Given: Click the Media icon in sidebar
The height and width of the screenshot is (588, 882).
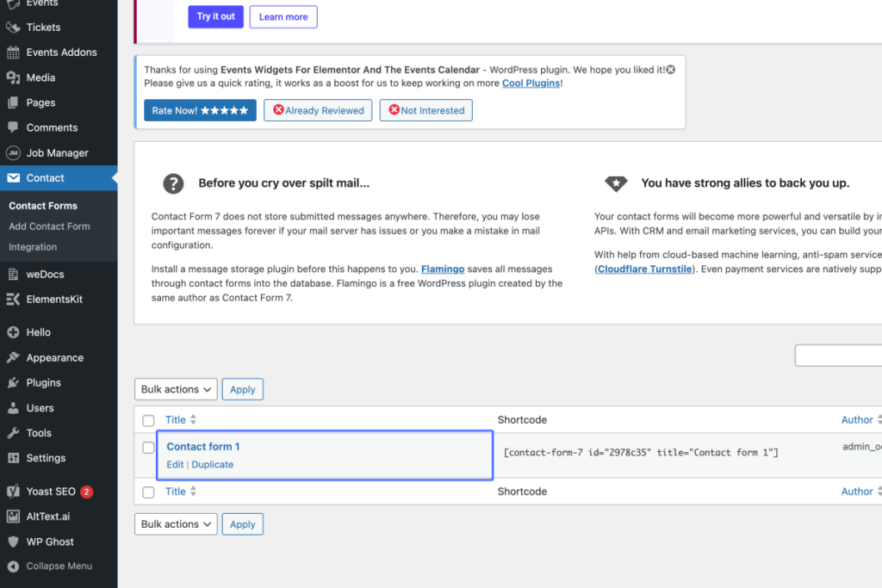Looking at the screenshot, I should tap(13, 77).
